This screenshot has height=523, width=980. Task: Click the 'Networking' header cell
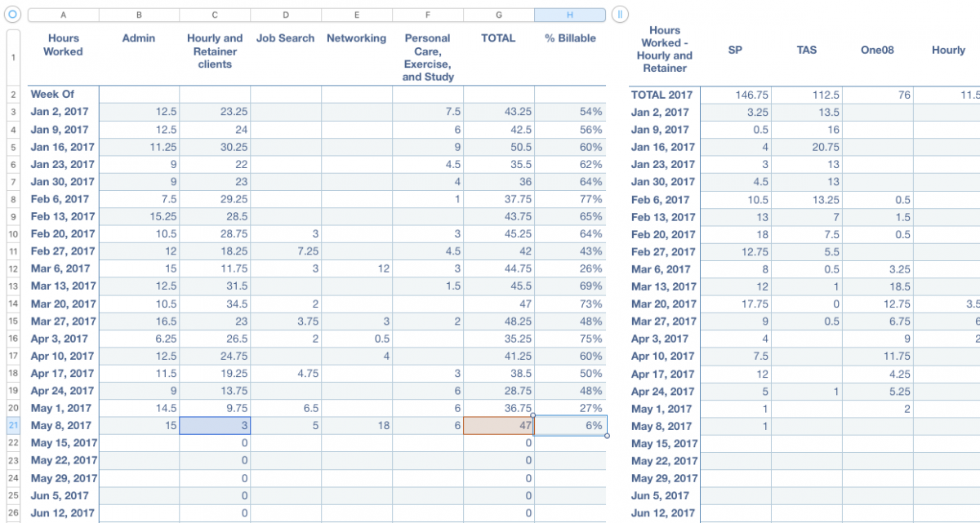tap(357, 57)
